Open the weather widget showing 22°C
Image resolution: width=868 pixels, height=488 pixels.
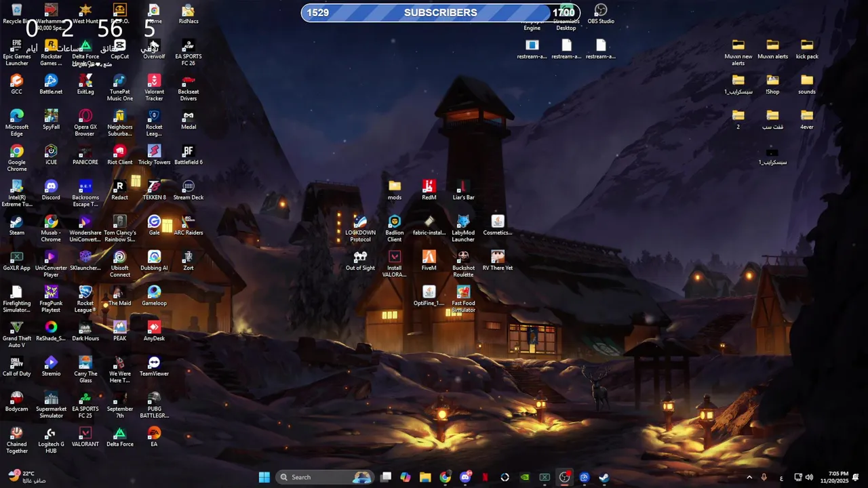click(27, 477)
